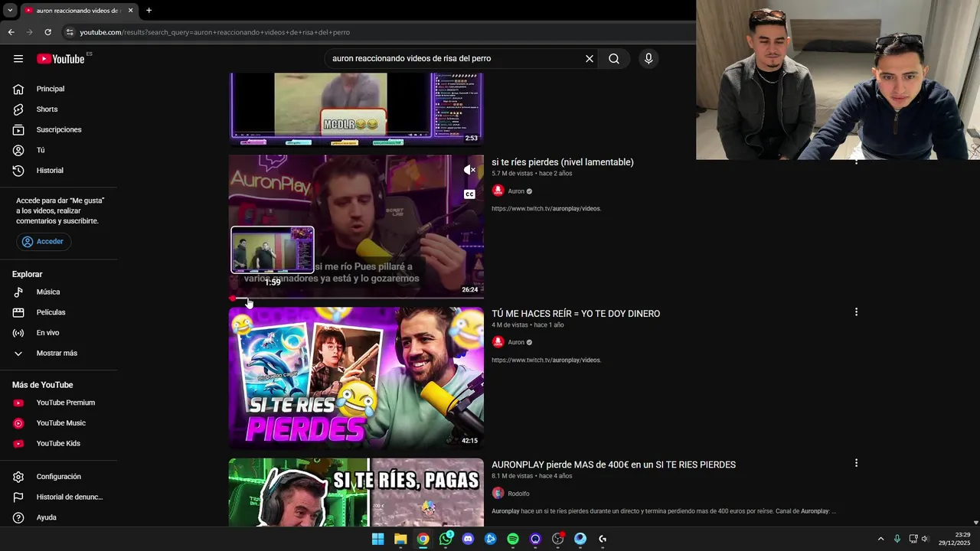Open the Windows Start menu
The image size is (980, 551).
[x=377, y=539]
